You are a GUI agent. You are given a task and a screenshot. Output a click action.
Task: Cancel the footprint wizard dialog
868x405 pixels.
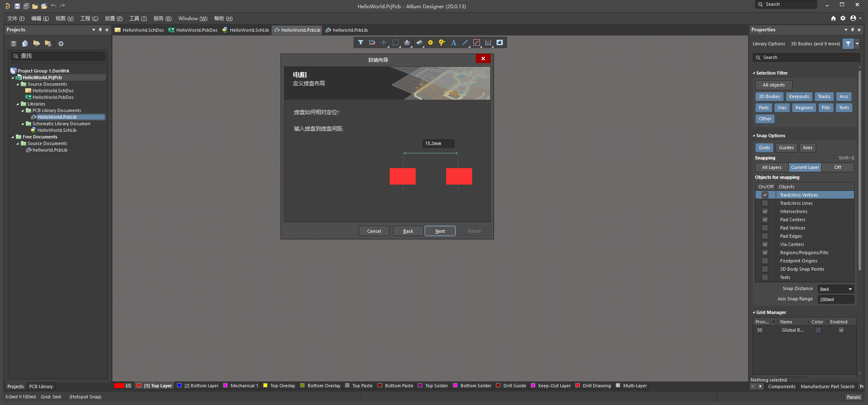(374, 231)
